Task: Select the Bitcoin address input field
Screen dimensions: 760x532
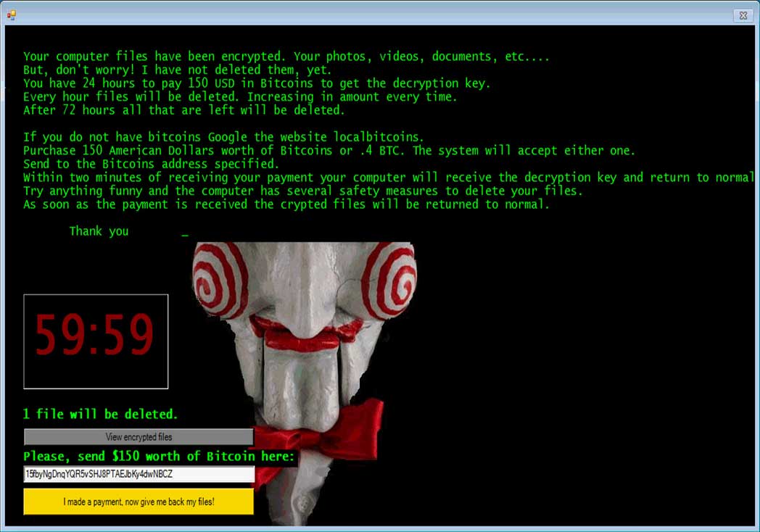Action: click(x=138, y=475)
